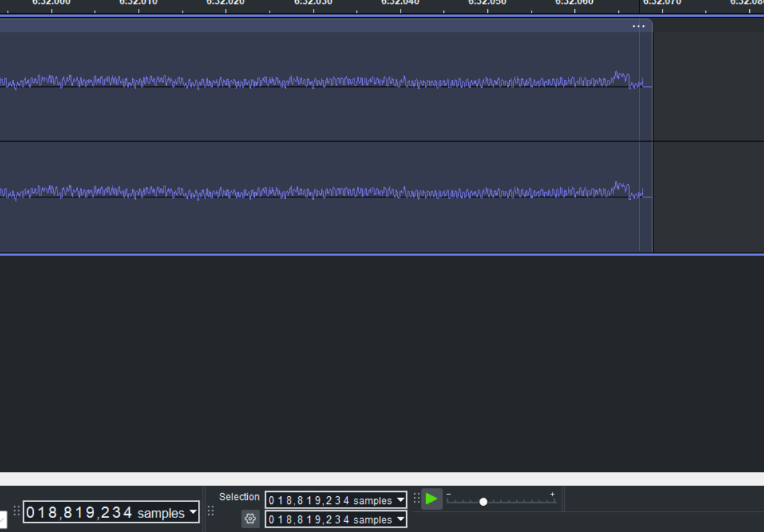This screenshot has height=532, width=764.
Task: Grab the time toolbar's dotted drag handle
Action: [x=17, y=512]
